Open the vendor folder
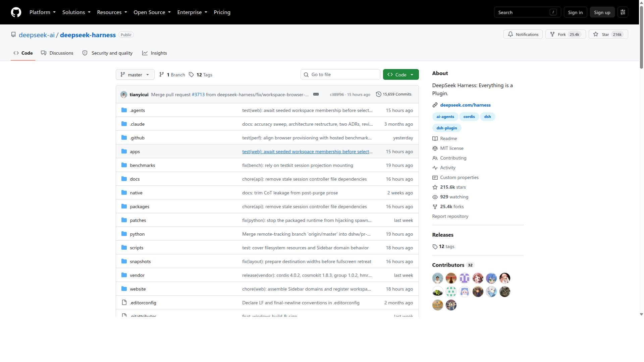Image resolution: width=644 pixels, height=362 pixels. pyautogui.click(x=137, y=276)
